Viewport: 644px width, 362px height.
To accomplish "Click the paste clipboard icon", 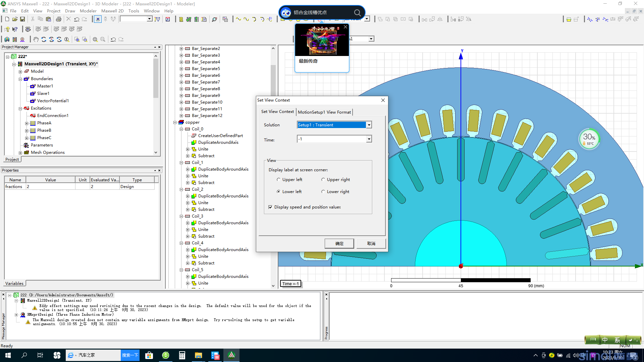I will pyautogui.click(x=48, y=19).
